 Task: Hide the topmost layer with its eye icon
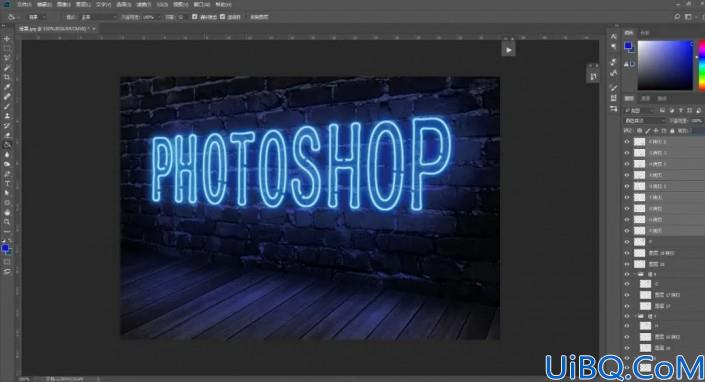click(627, 142)
